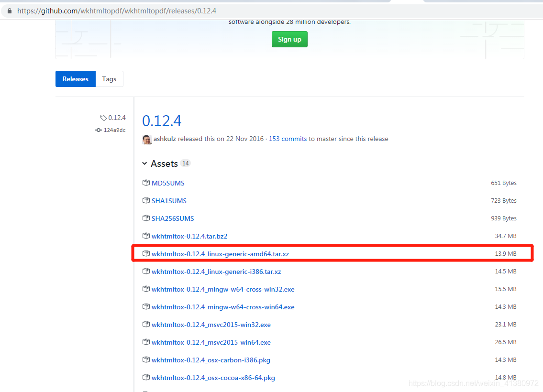Collapse the Assets section chevron
The height and width of the screenshot is (392, 543).
[x=144, y=163]
